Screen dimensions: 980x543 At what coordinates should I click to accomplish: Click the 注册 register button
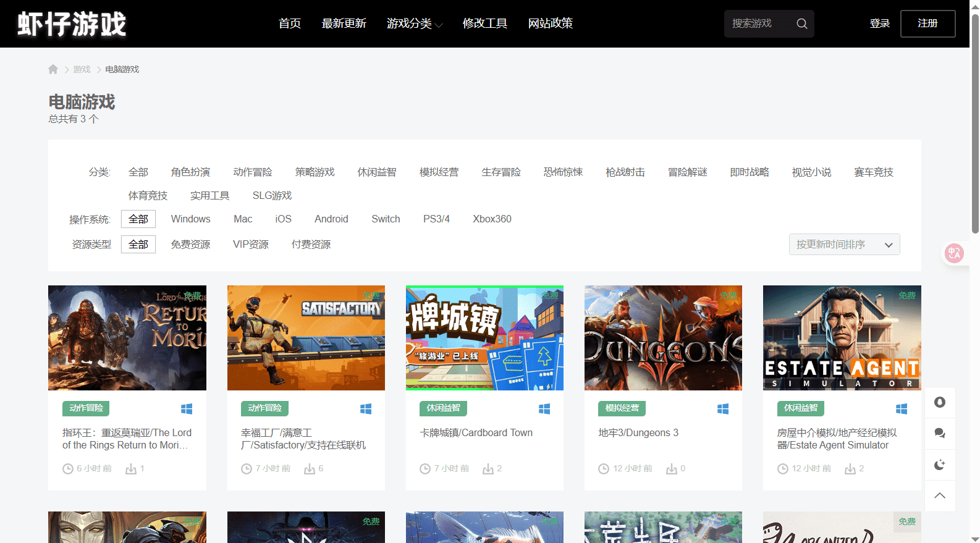click(x=928, y=23)
